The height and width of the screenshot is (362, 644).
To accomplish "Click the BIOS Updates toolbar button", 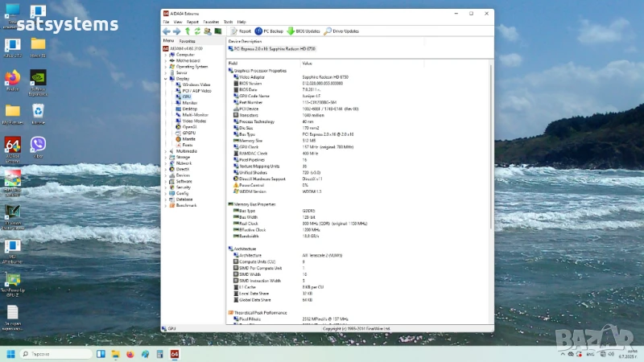I will click(x=304, y=31).
